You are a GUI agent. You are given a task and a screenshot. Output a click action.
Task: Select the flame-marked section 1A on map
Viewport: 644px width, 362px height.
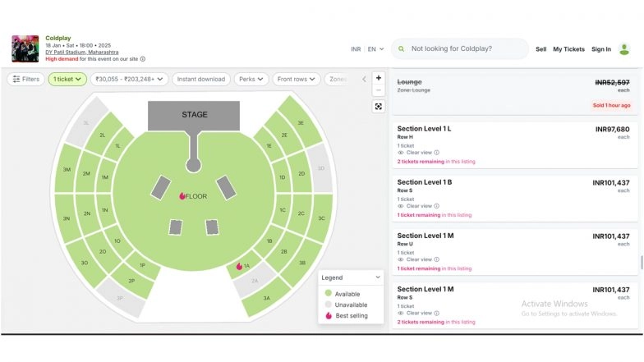tap(243, 266)
